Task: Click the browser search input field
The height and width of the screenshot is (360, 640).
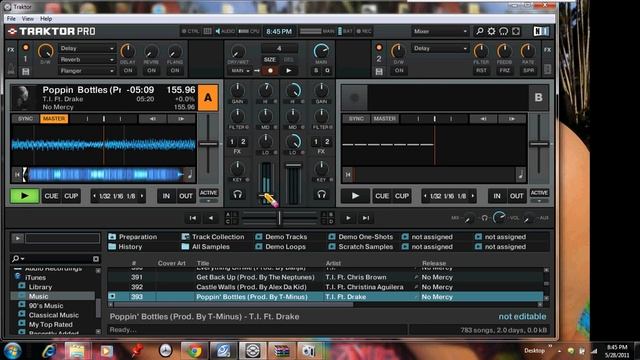Action: pyautogui.click(x=59, y=259)
